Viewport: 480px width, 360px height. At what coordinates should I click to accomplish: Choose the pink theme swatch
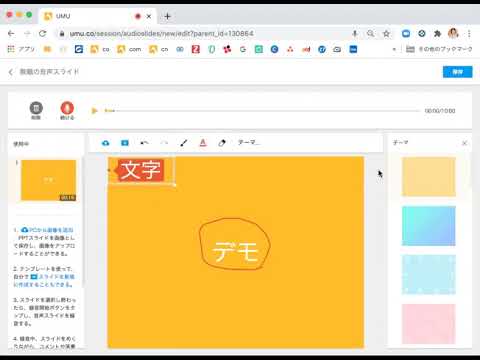click(429, 324)
